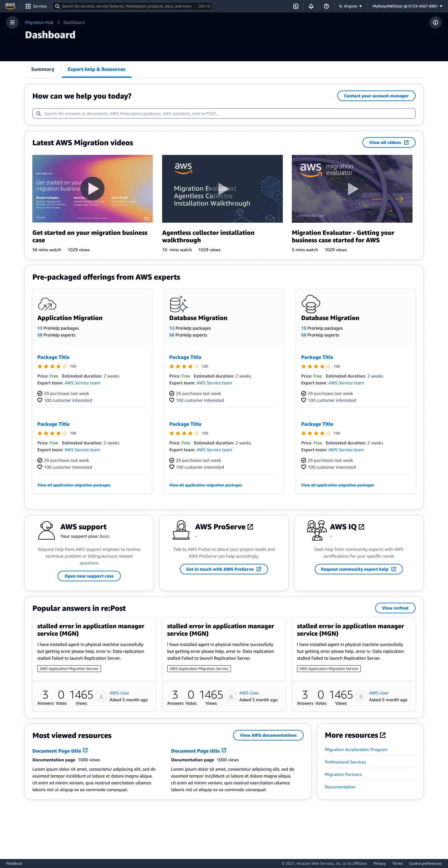Expand the N. Virginia region dropdown

tap(350, 6)
